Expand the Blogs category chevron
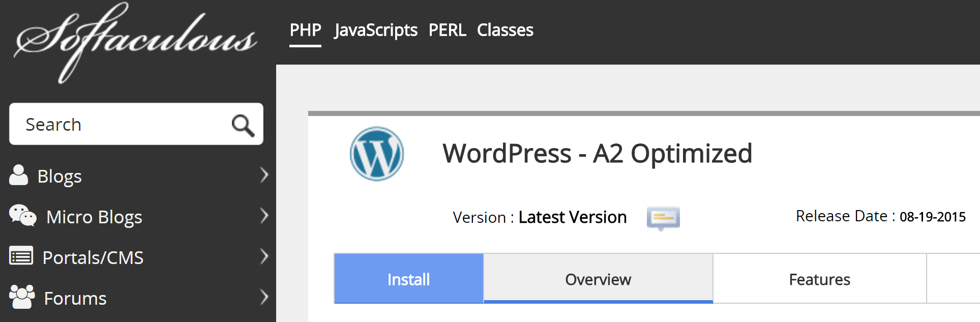The height and width of the screenshot is (322, 980). tap(264, 175)
